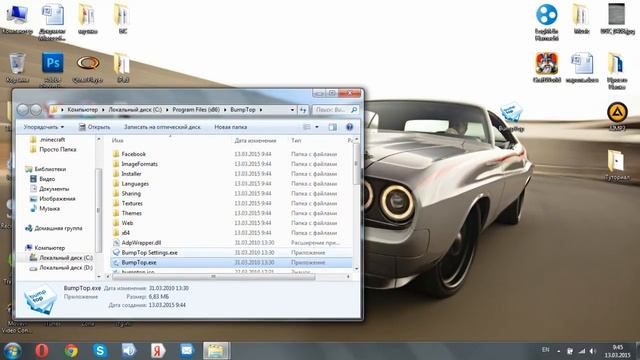640x360 pixels.
Task: Open the volume control in system tray
Action: (x=593, y=351)
